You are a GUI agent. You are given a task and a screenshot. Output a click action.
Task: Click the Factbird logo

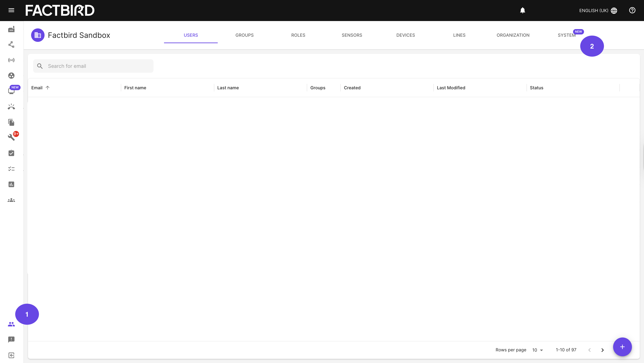point(60,11)
